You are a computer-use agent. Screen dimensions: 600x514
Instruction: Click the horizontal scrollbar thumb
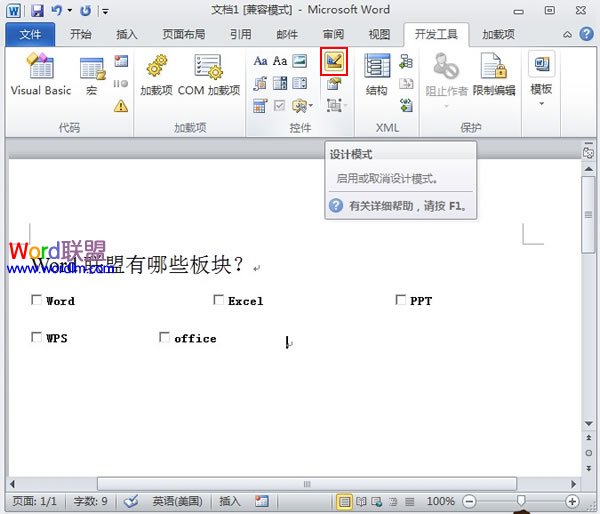307,484
